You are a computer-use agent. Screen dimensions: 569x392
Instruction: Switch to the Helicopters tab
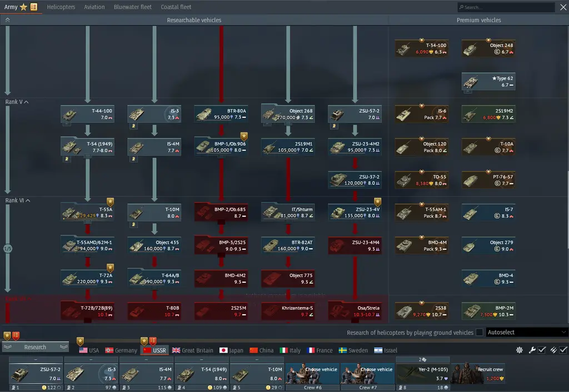click(x=61, y=7)
